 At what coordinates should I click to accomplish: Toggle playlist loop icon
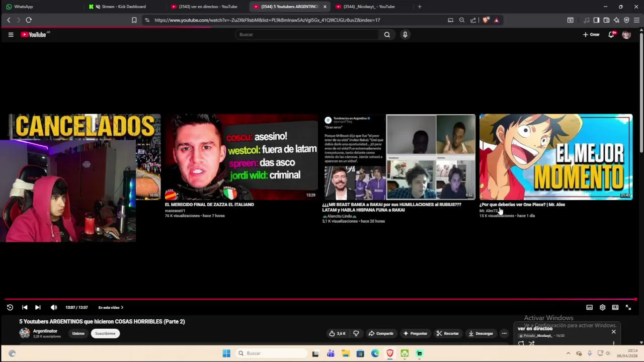(x=521, y=343)
